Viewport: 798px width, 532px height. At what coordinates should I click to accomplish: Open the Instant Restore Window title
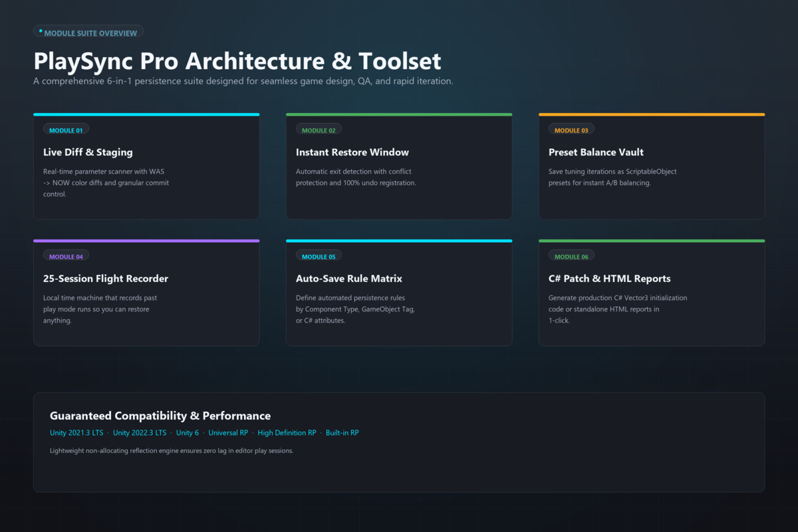coord(352,152)
